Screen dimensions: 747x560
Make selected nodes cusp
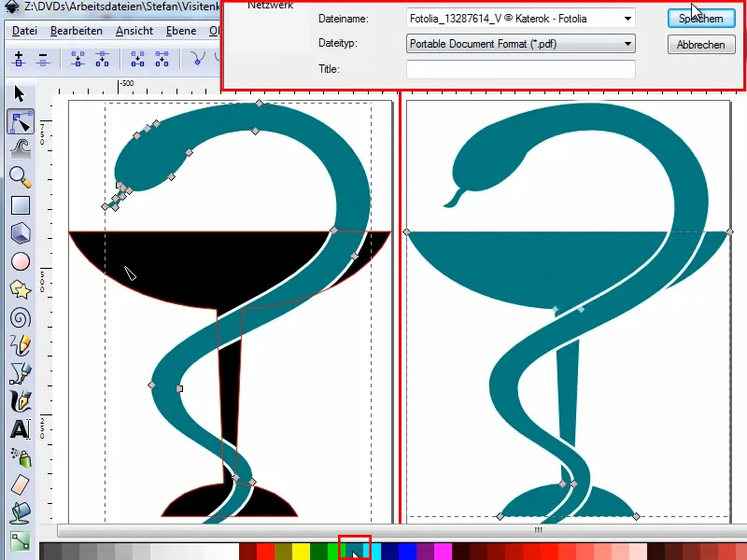tap(198, 60)
